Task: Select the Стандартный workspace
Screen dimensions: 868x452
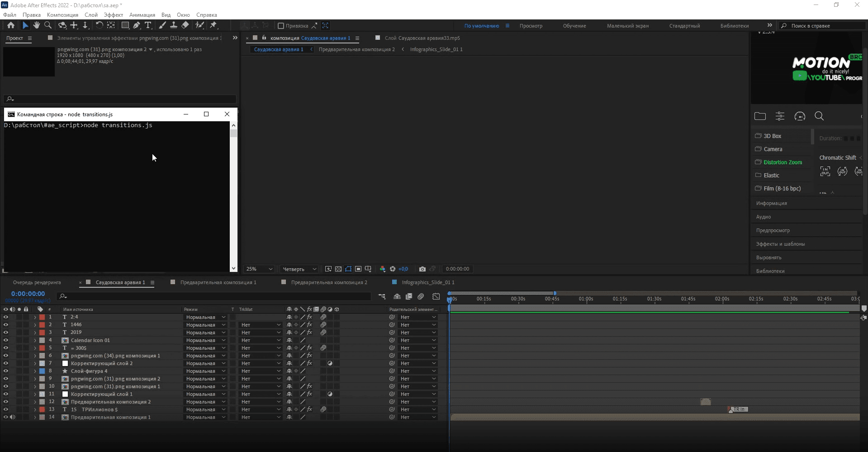Action: (684, 26)
